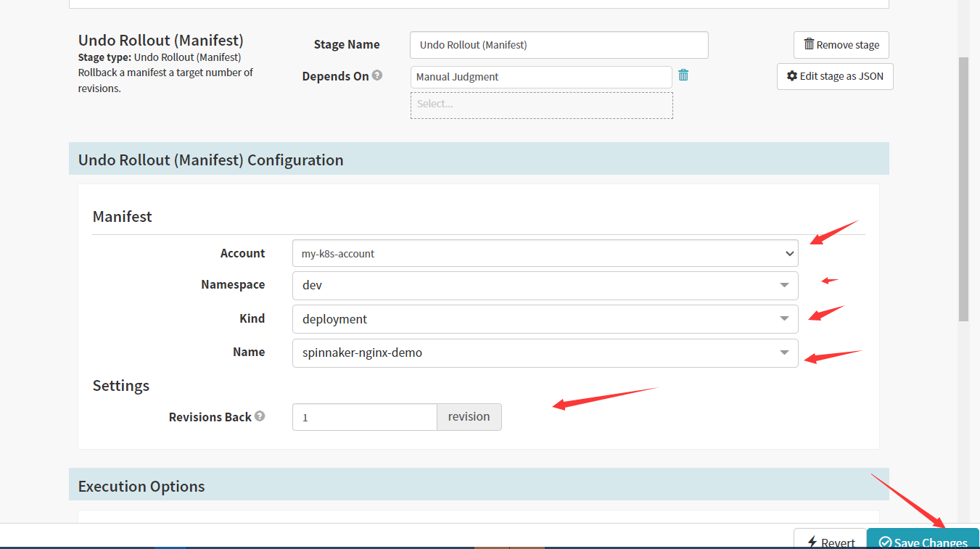Expand the Name dropdown showing spinnaker-nginx-demo
The width and height of the screenshot is (980, 549).
coord(545,353)
